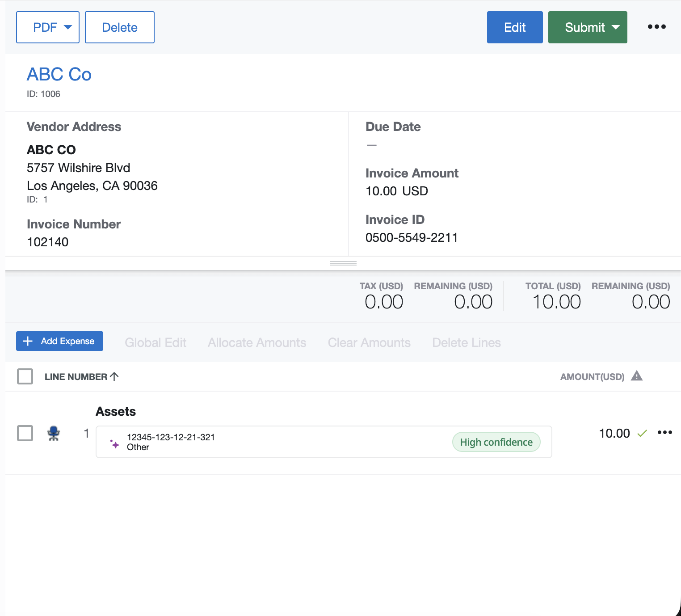Click the 5757 Wilshire Blvd address line

79,168
